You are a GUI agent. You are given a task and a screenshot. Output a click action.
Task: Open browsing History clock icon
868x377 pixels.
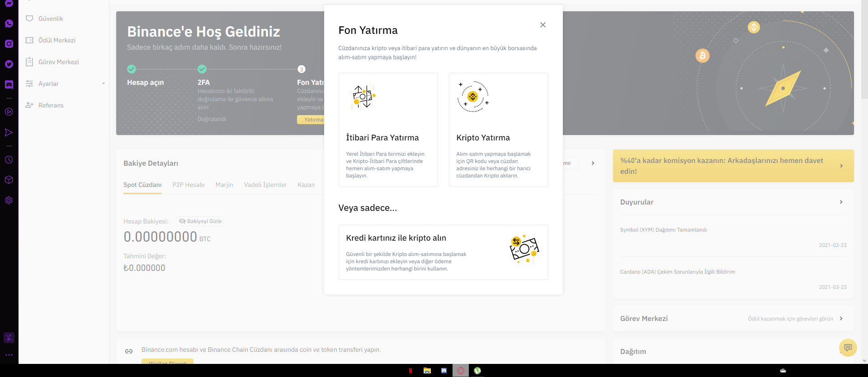click(x=9, y=160)
